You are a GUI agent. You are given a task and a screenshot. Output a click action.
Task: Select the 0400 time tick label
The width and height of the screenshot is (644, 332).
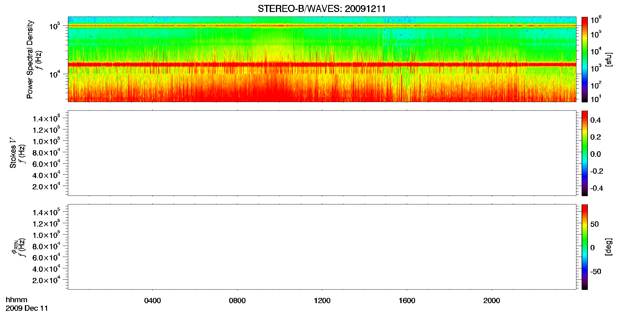(x=152, y=301)
